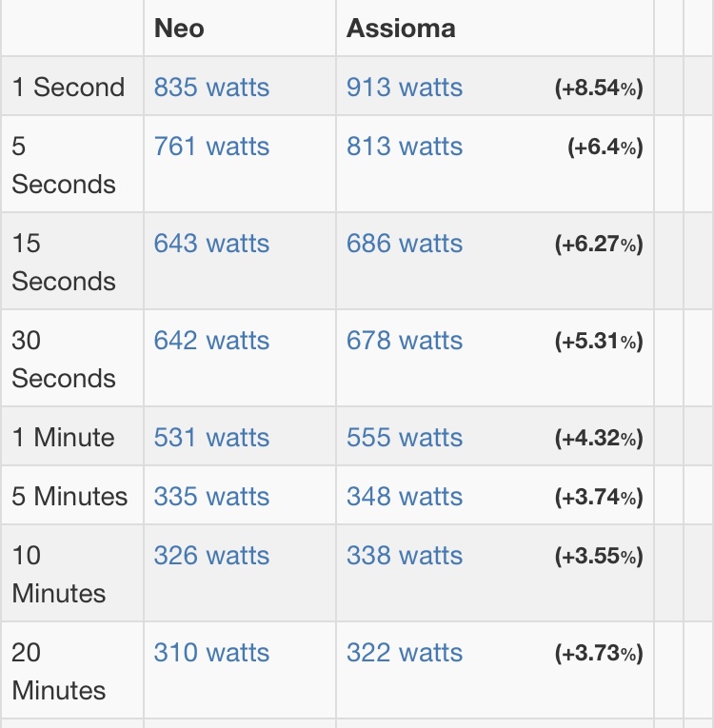Open Assioma 555 watts link
Viewport: 714px width, 728px height.
tap(405, 438)
